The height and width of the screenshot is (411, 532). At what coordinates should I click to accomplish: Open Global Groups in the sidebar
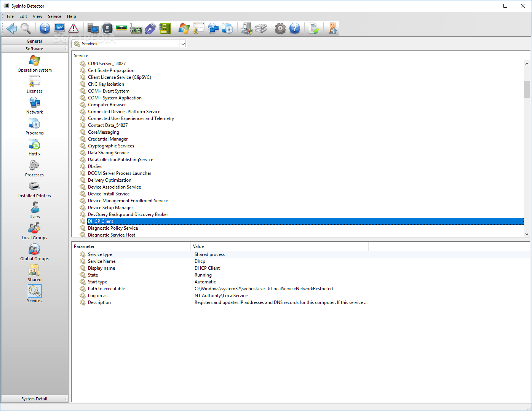click(35, 252)
